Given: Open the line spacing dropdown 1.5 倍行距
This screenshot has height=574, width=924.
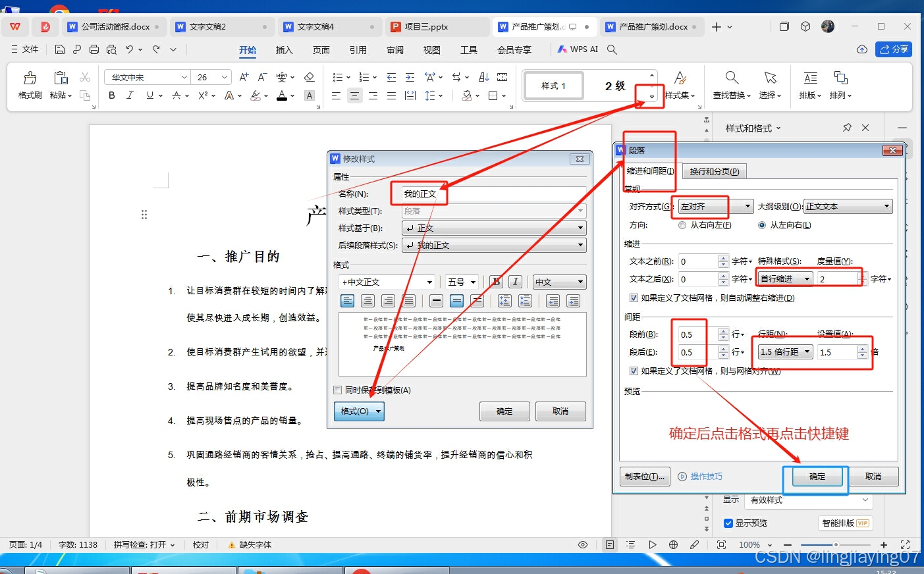Looking at the screenshot, I should point(786,352).
